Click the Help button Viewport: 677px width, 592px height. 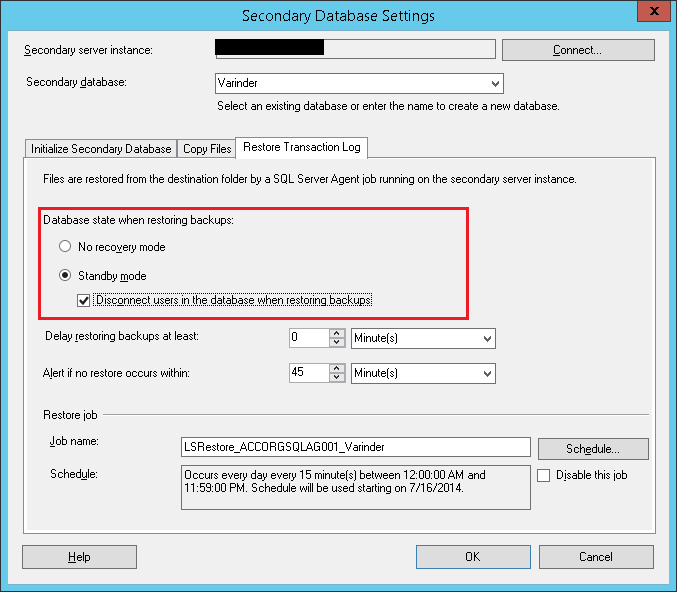(79, 557)
